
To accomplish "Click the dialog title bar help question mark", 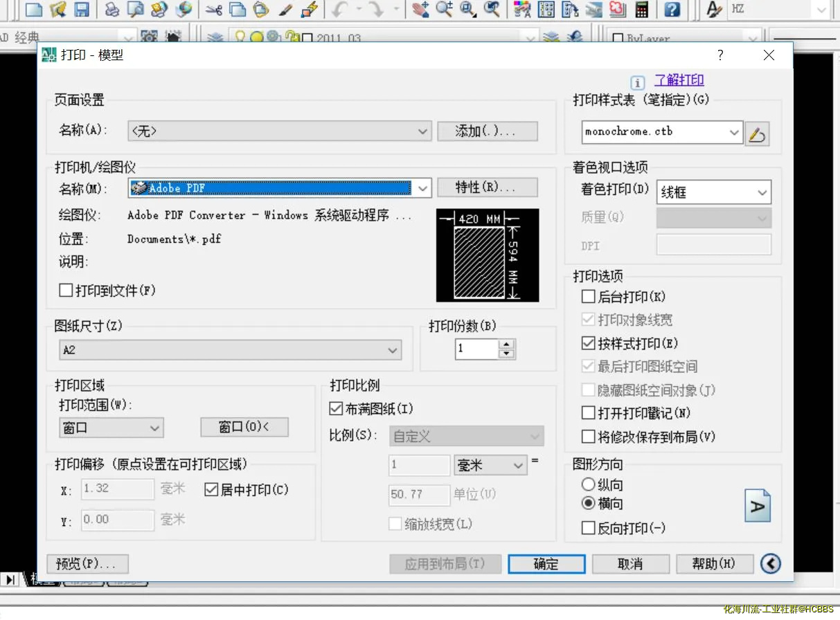I will coord(720,55).
